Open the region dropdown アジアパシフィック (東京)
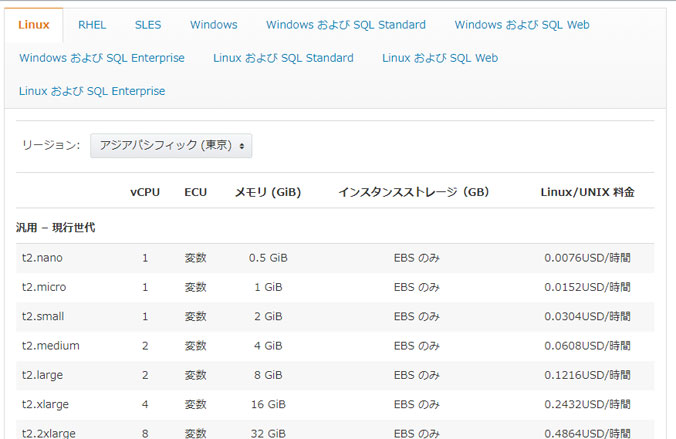676x439 pixels. tap(171, 145)
